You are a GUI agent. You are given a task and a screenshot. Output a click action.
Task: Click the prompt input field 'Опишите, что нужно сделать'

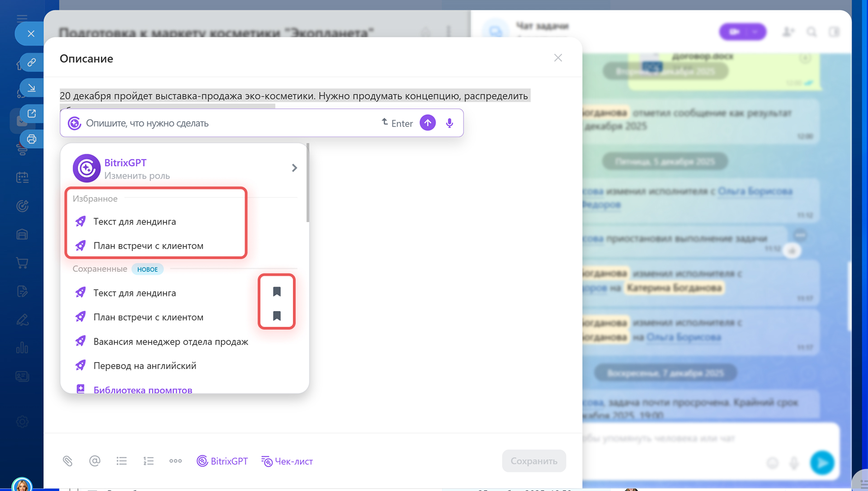pyautogui.click(x=226, y=123)
